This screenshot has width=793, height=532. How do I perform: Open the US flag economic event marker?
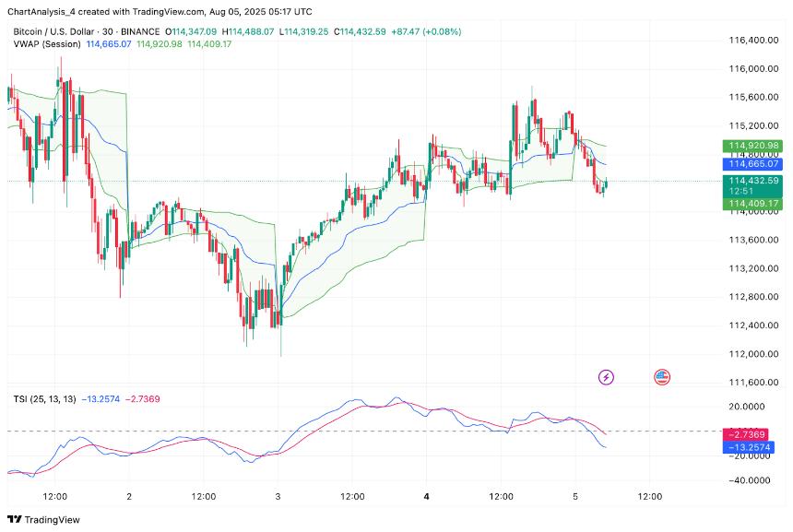pyautogui.click(x=662, y=375)
